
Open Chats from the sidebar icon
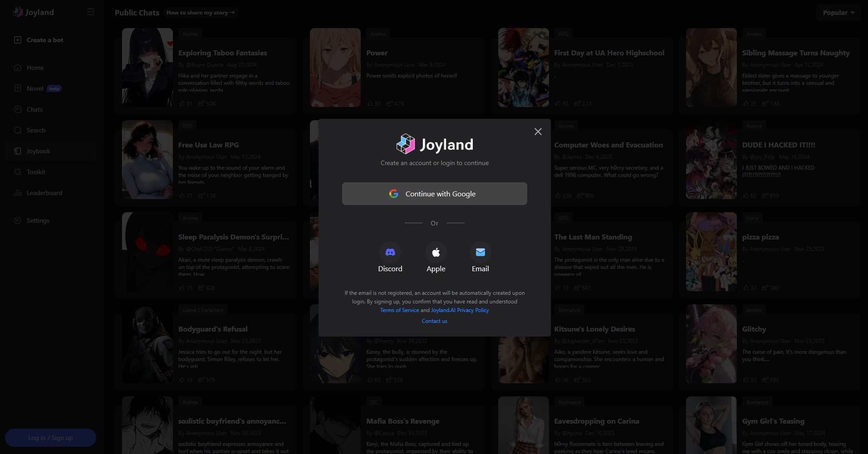(x=17, y=109)
